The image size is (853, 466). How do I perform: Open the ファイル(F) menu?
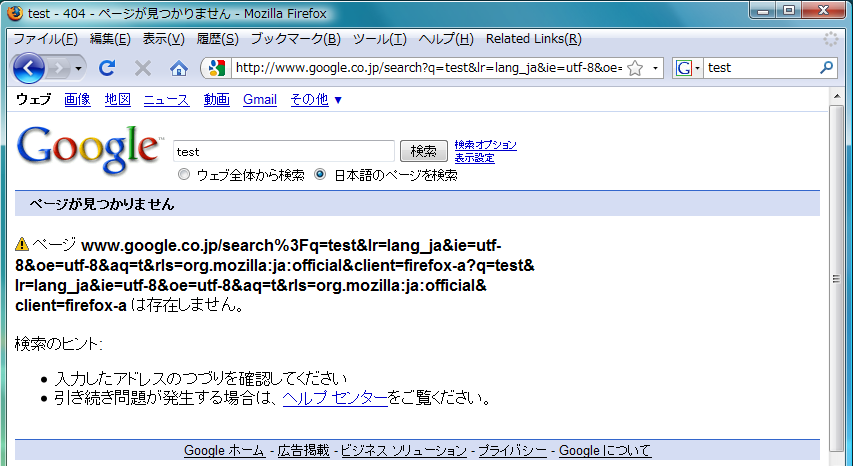click(x=45, y=39)
